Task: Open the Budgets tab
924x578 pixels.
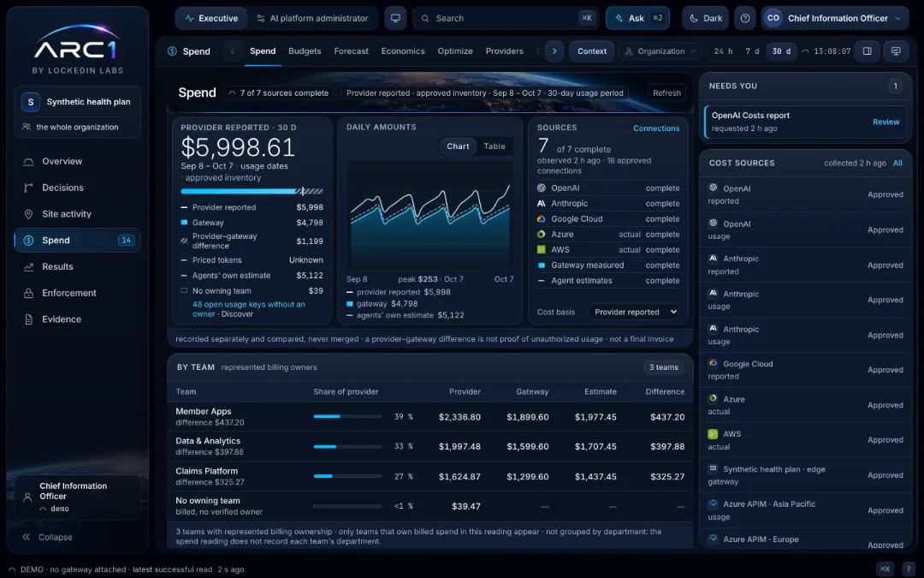Action: 305,51
